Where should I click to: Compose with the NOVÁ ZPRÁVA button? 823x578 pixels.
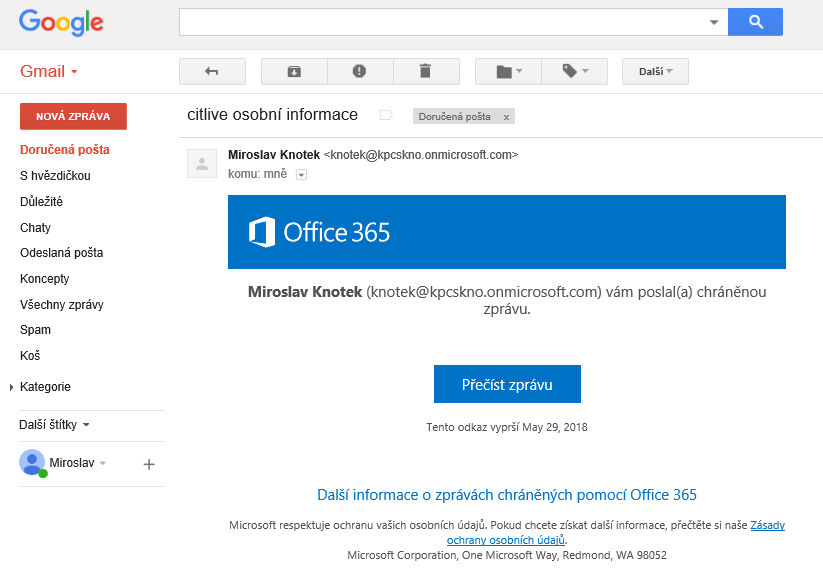point(73,117)
